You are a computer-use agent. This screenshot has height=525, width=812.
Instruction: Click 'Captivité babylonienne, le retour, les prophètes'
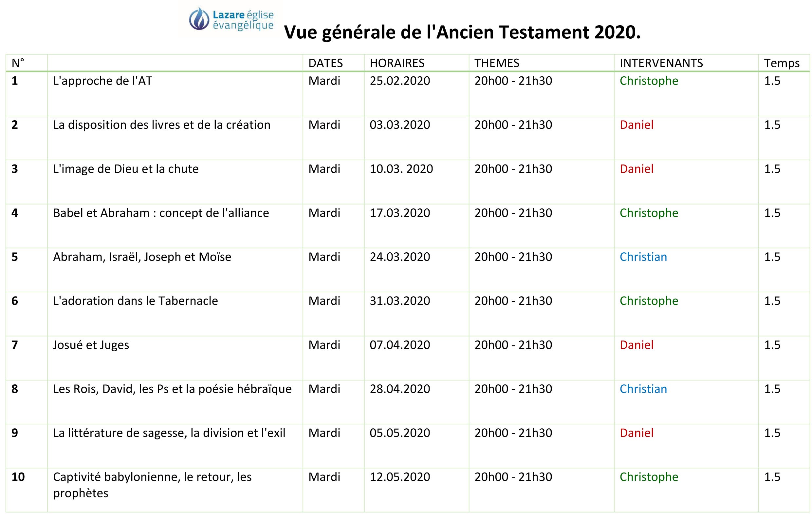click(x=152, y=485)
